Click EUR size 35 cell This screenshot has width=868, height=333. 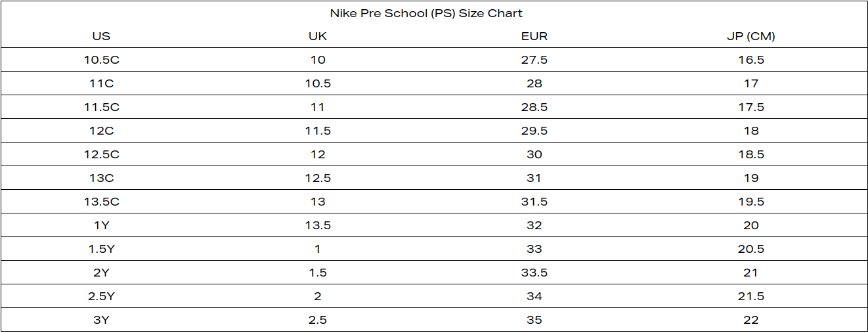(534, 320)
